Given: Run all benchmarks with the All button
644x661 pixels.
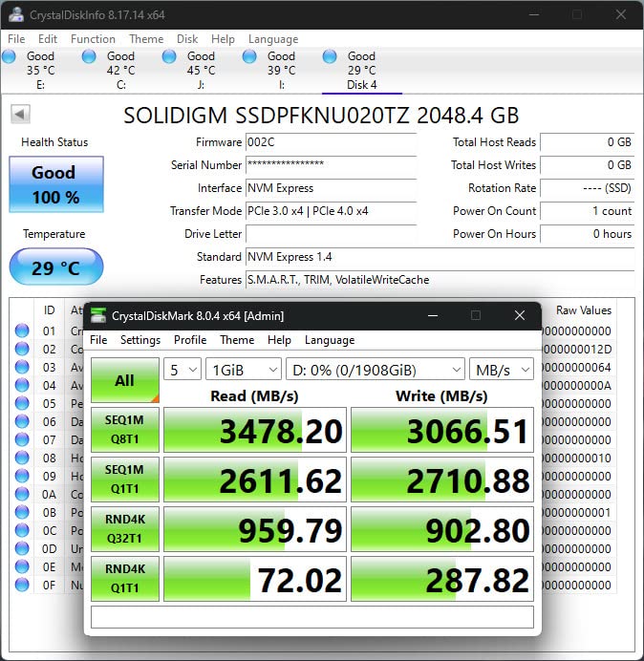Looking at the screenshot, I should 125,380.
